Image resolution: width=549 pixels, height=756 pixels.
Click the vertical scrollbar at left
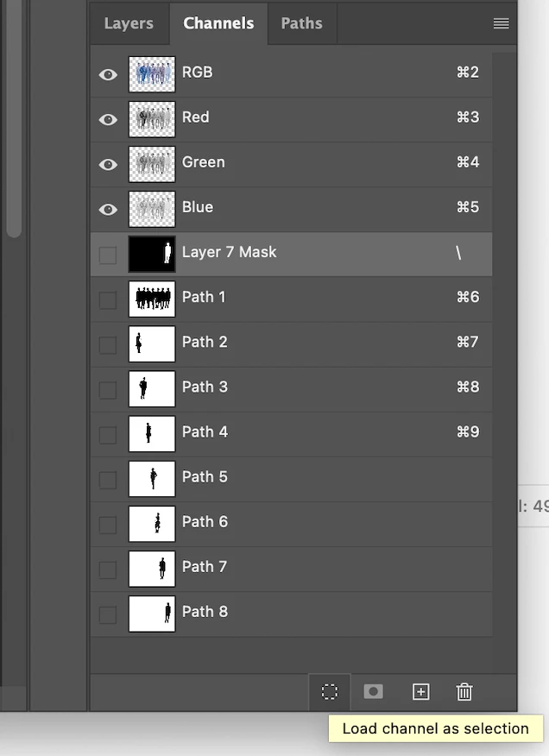point(15,118)
